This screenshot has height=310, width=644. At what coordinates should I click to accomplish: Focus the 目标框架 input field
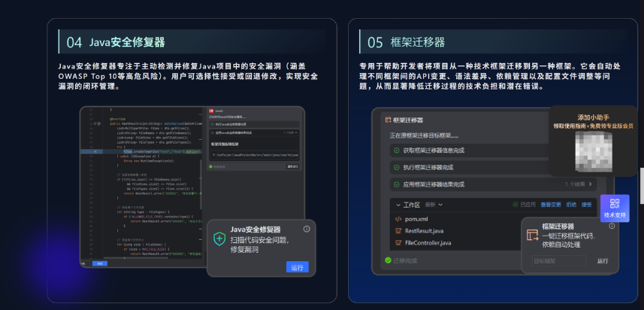coord(558,261)
